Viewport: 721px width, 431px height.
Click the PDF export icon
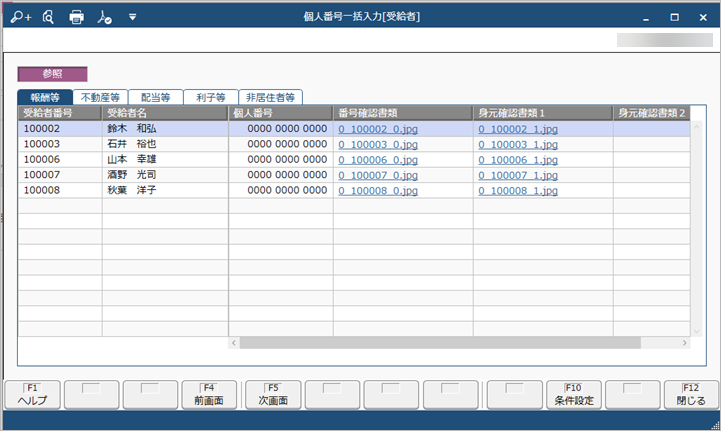pos(106,17)
